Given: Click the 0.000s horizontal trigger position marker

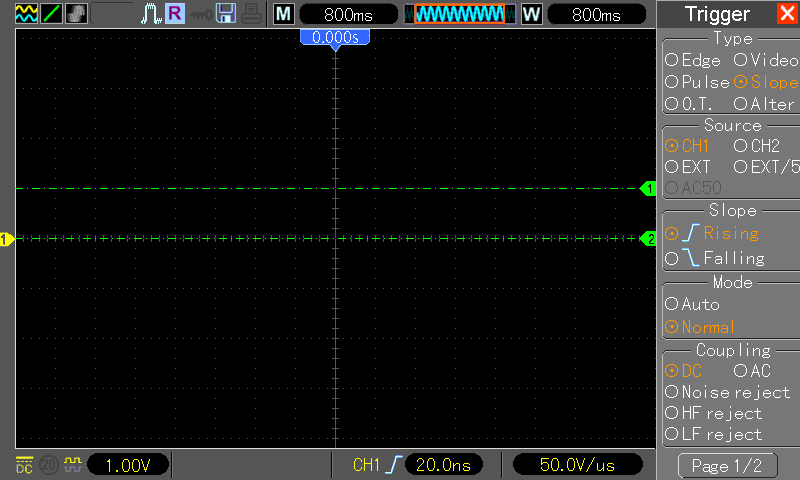Looking at the screenshot, I should (x=335, y=38).
